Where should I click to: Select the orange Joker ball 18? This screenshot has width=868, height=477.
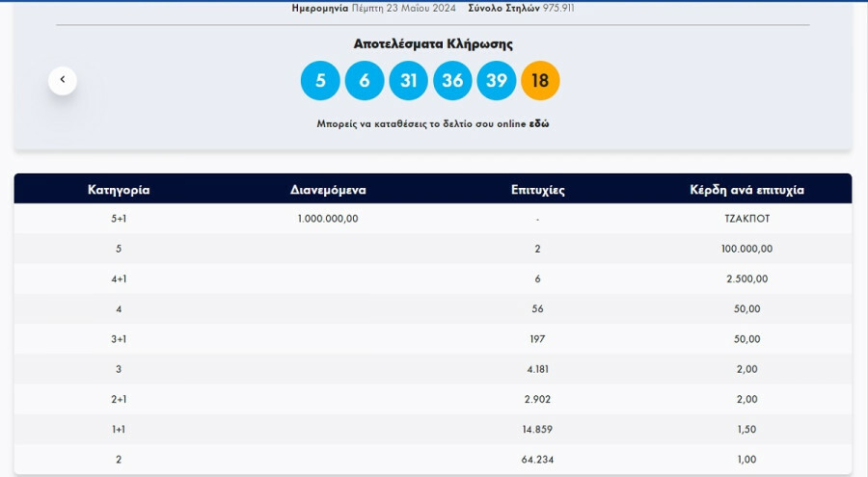pos(540,81)
